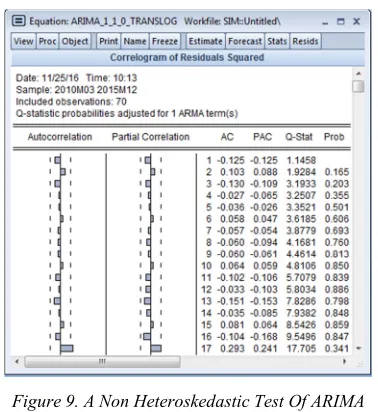Viewport: 378px width, 412px height.
Task: Click Prob value 0.355
Action: (337, 195)
